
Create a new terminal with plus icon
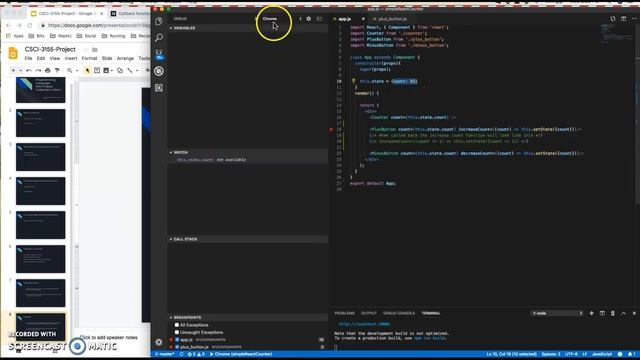591,313
